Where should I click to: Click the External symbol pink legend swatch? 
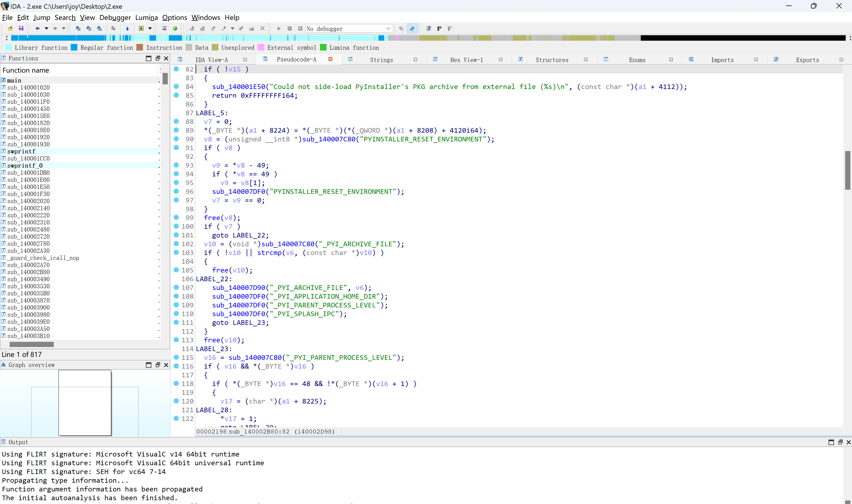(x=261, y=48)
